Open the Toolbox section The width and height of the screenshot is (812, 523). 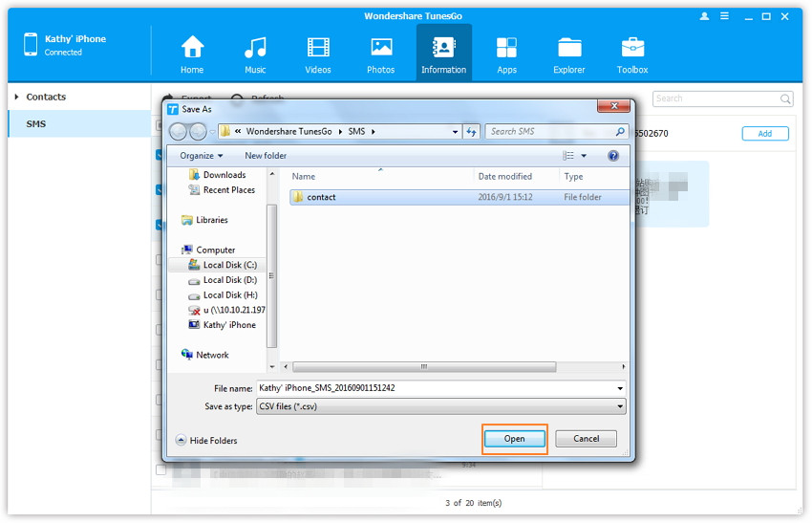coord(632,54)
